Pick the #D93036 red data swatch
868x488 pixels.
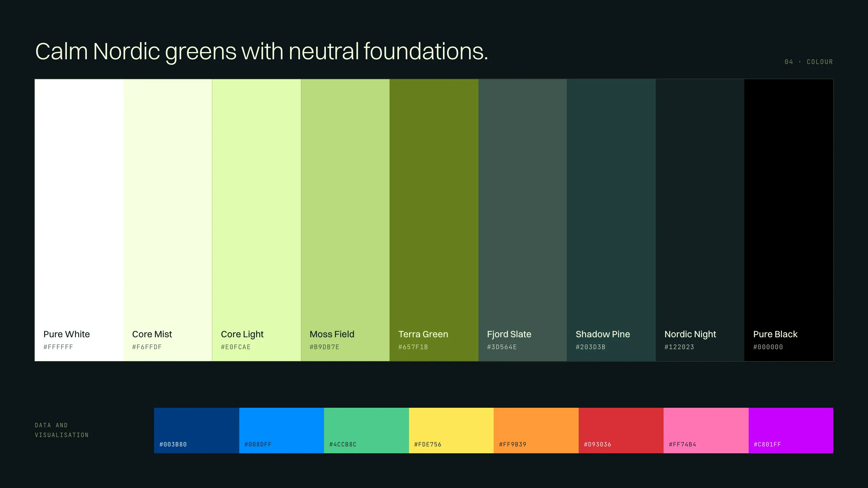[621, 431]
